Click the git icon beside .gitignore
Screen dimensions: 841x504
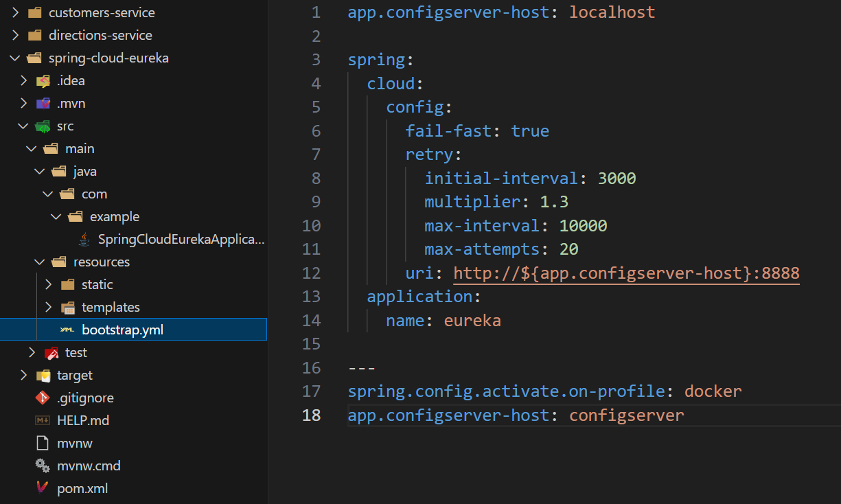click(x=43, y=398)
